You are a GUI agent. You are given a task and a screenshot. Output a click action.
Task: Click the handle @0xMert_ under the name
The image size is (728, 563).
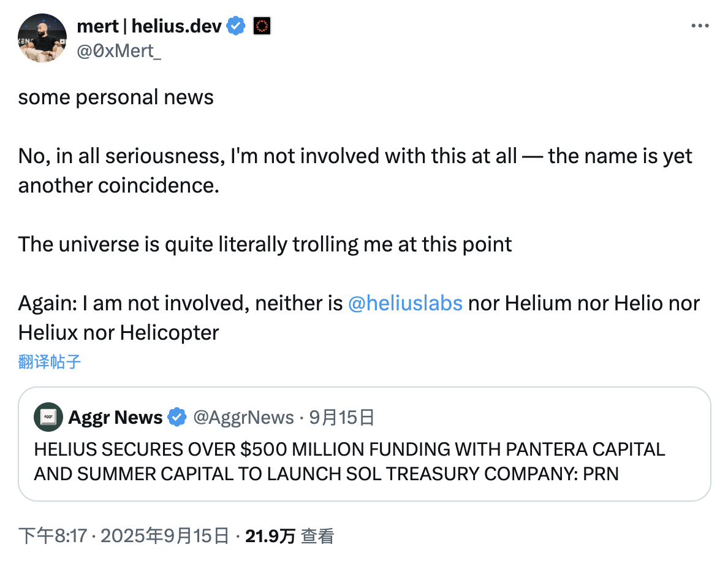(119, 52)
